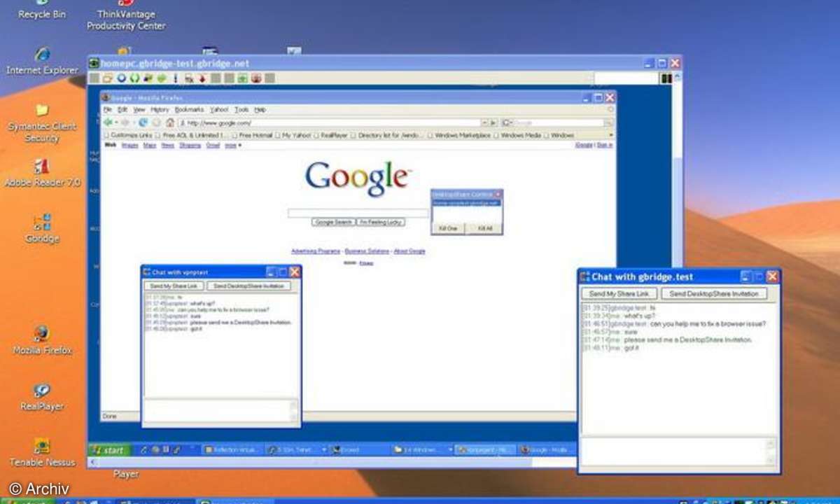Click the Sign in link on Google
Viewport: 840px width, 504px height.
605,146
